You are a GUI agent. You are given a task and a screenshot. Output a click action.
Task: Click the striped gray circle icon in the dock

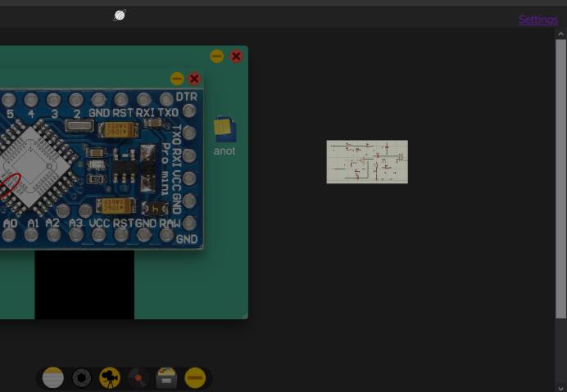[x=53, y=378]
